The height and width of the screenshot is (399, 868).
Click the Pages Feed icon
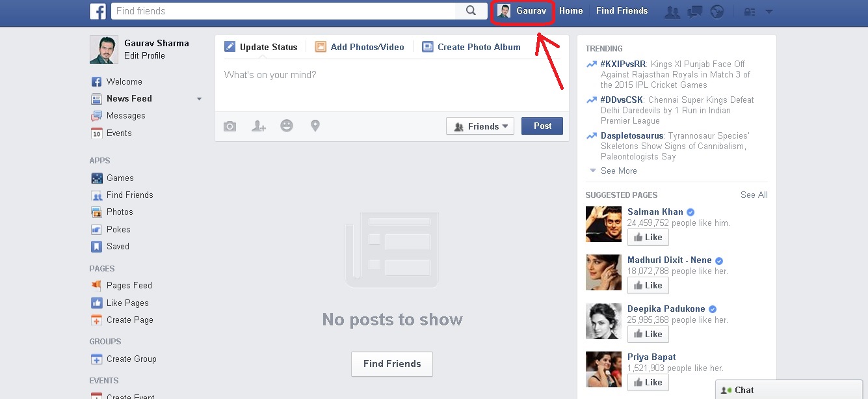pyautogui.click(x=96, y=286)
